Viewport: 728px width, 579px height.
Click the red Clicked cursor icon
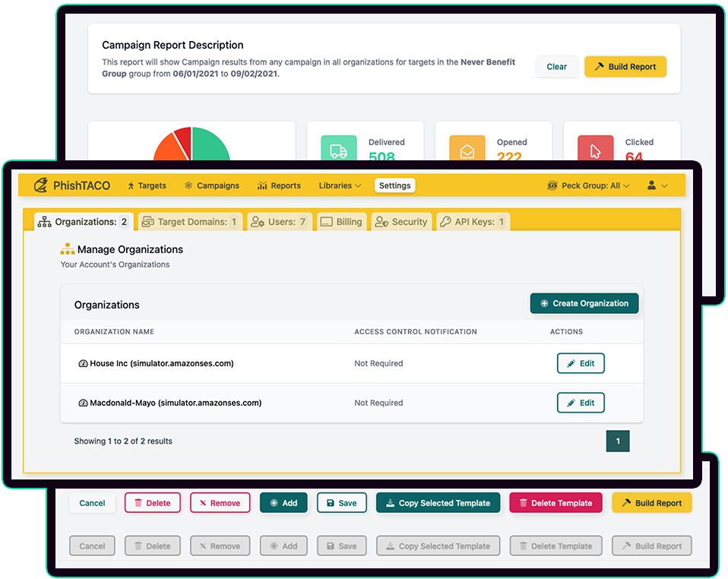[596, 149]
